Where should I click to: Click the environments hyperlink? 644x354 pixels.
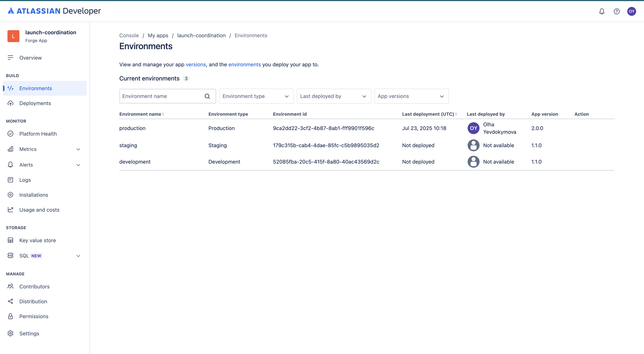(x=244, y=64)
